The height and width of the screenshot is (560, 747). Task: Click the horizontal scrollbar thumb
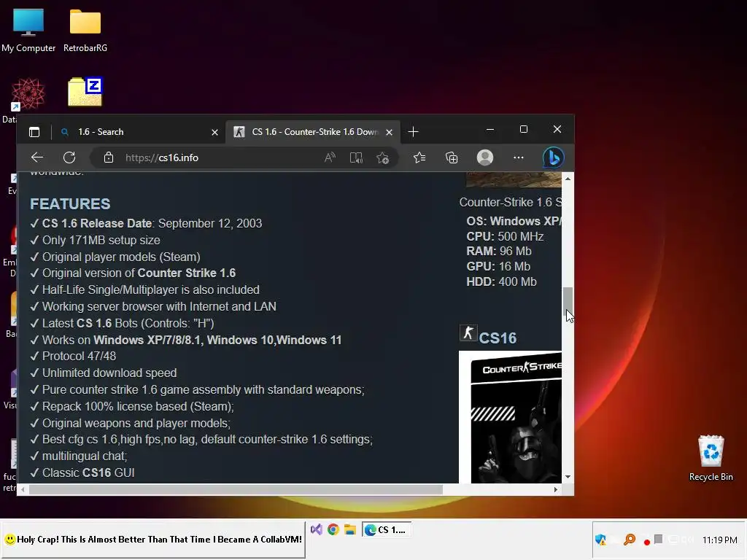coord(236,489)
